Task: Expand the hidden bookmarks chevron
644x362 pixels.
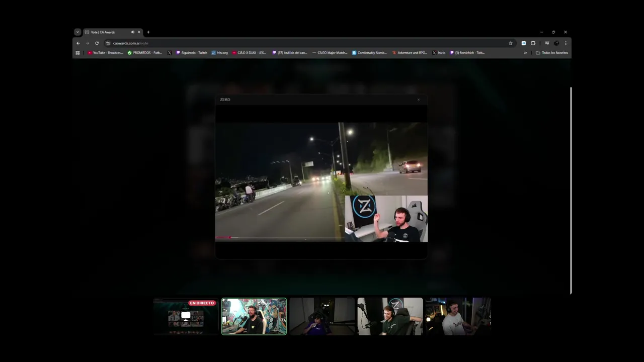Action: pos(525,53)
